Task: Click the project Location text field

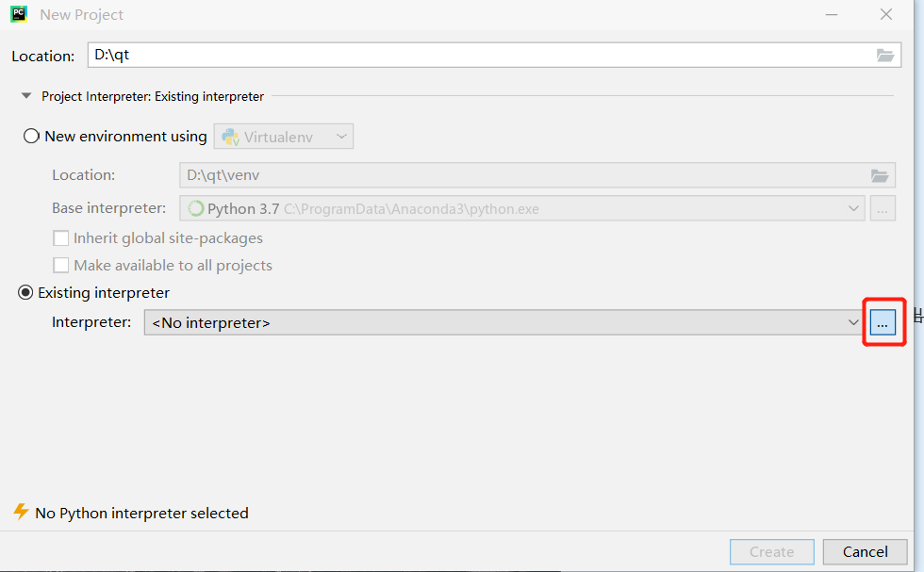Action: [x=481, y=56]
